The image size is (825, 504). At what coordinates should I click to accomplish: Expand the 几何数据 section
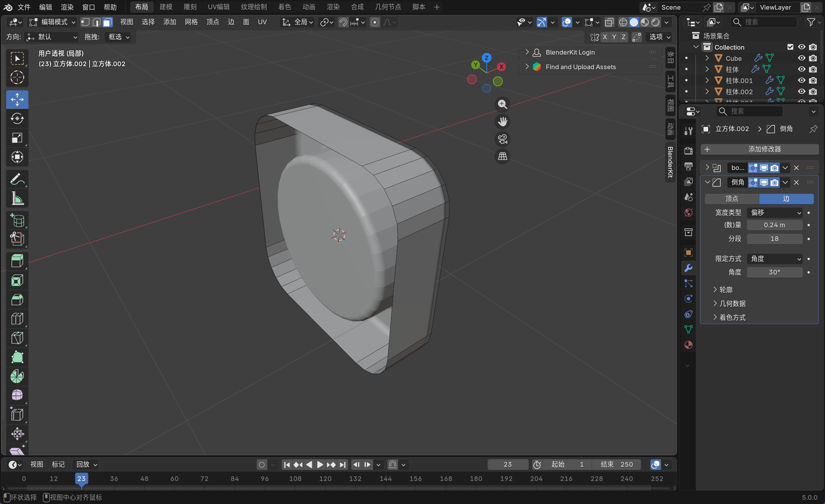click(732, 303)
